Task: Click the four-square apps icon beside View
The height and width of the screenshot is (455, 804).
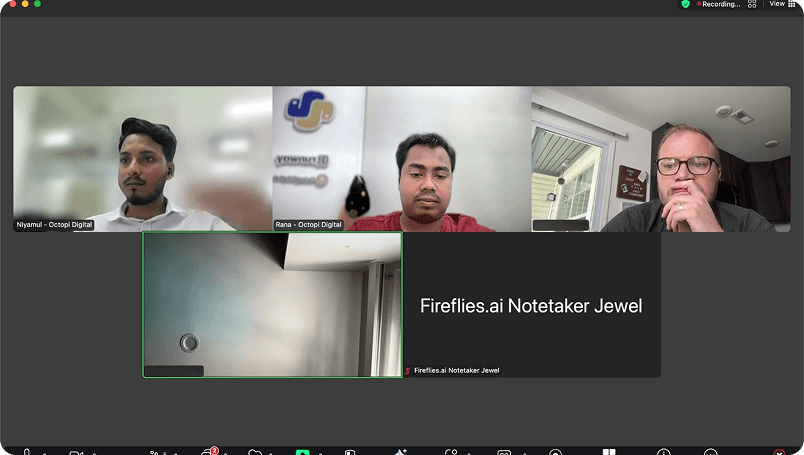Action: [x=791, y=4]
